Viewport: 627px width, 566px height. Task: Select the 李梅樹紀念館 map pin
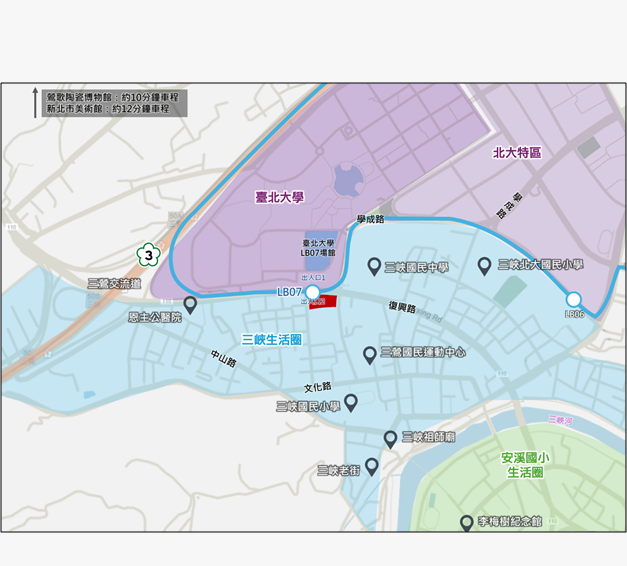[467, 523]
